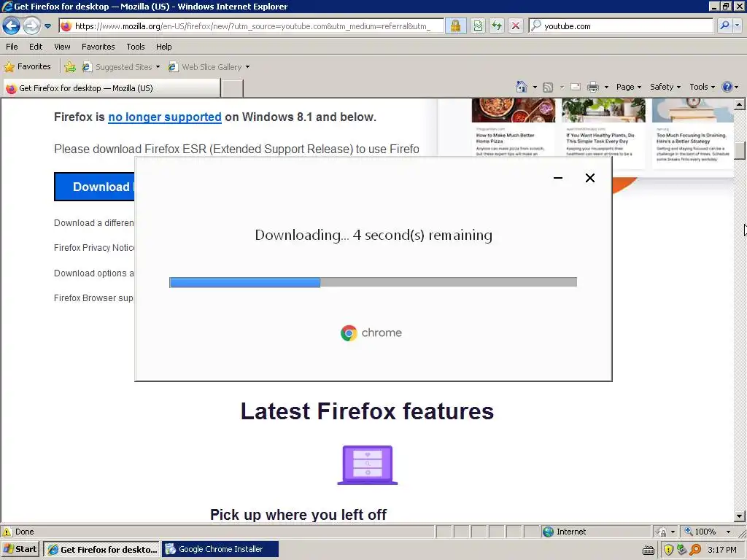Click the taskbar clock 3:17 PM

click(x=721, y=550)
